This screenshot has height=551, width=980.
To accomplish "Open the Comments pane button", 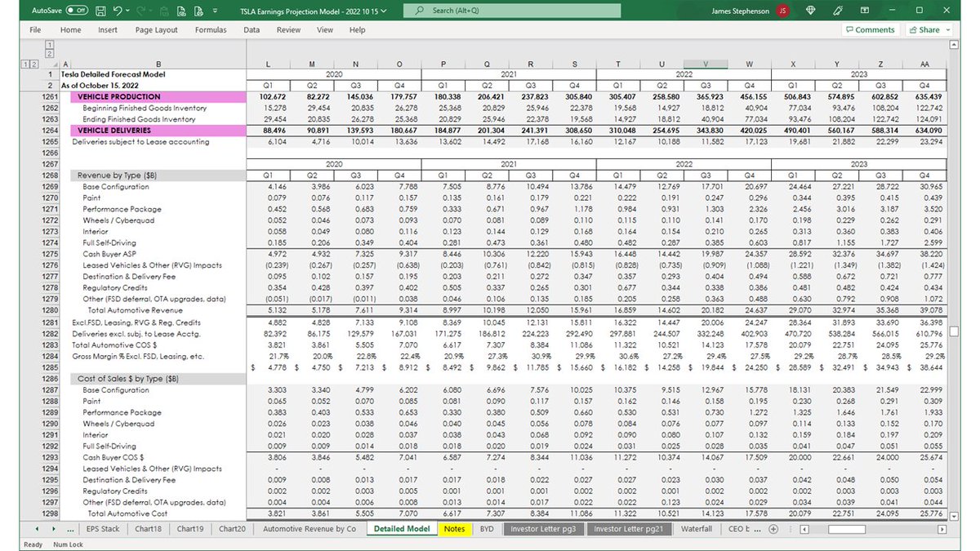I will [x=870, y=30].
